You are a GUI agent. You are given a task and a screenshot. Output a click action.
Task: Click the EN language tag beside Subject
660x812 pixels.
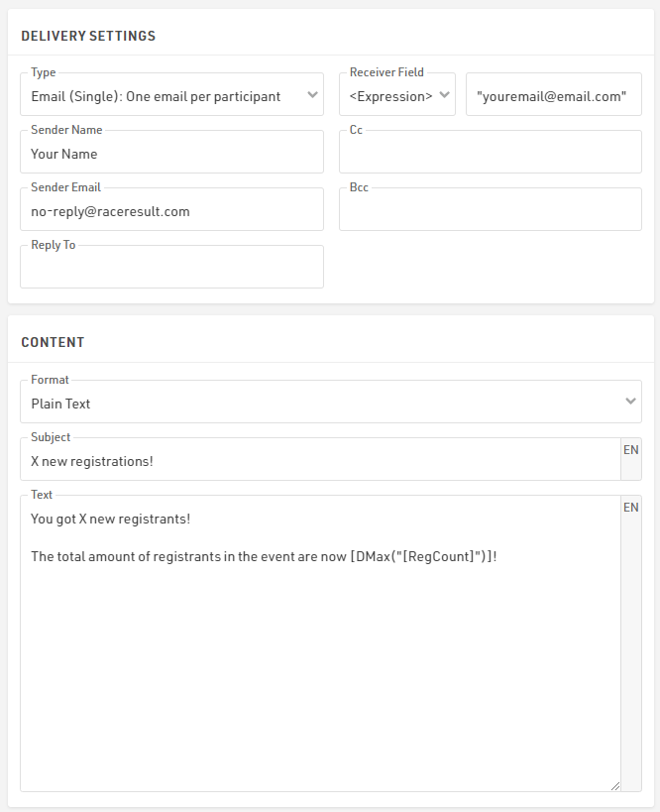coord(631,450)
